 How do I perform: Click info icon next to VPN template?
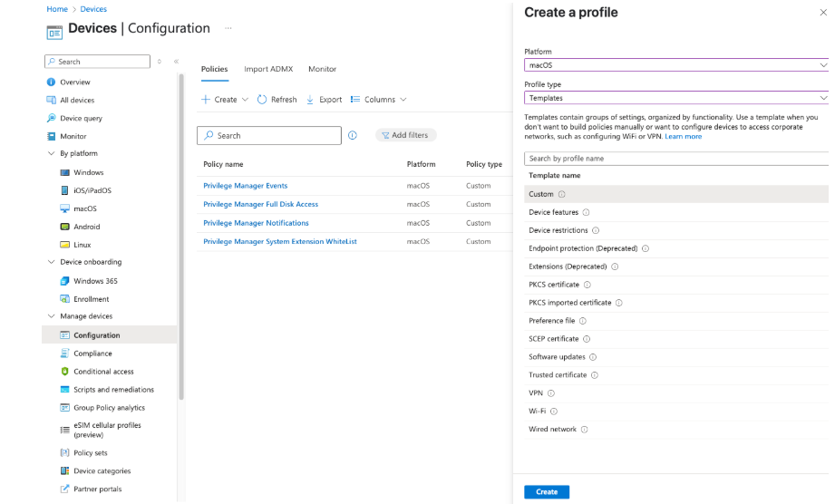[551, 393]
